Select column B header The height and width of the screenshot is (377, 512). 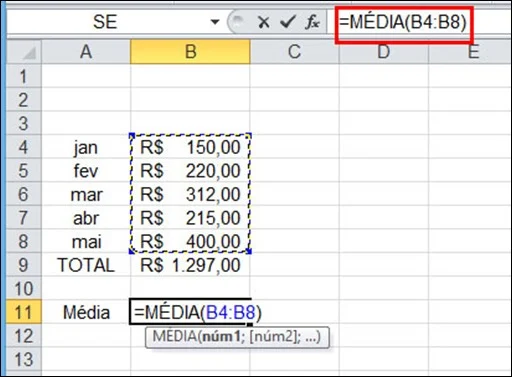190,52
